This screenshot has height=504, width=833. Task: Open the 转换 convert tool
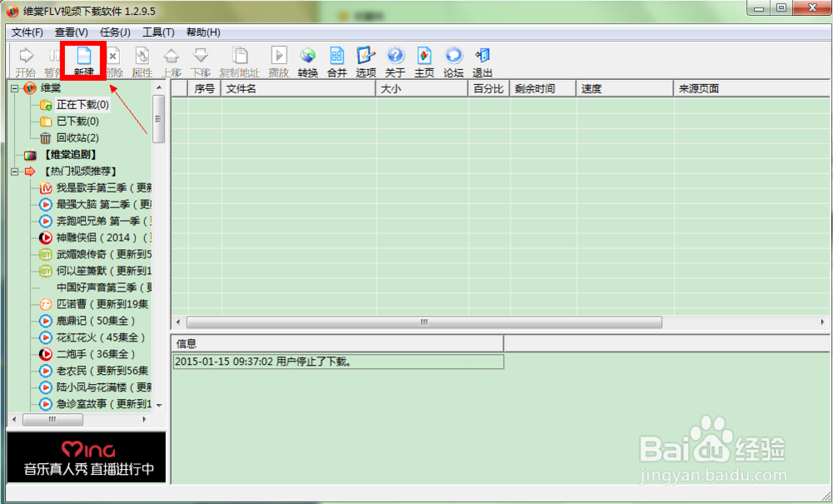click(307, 62)
